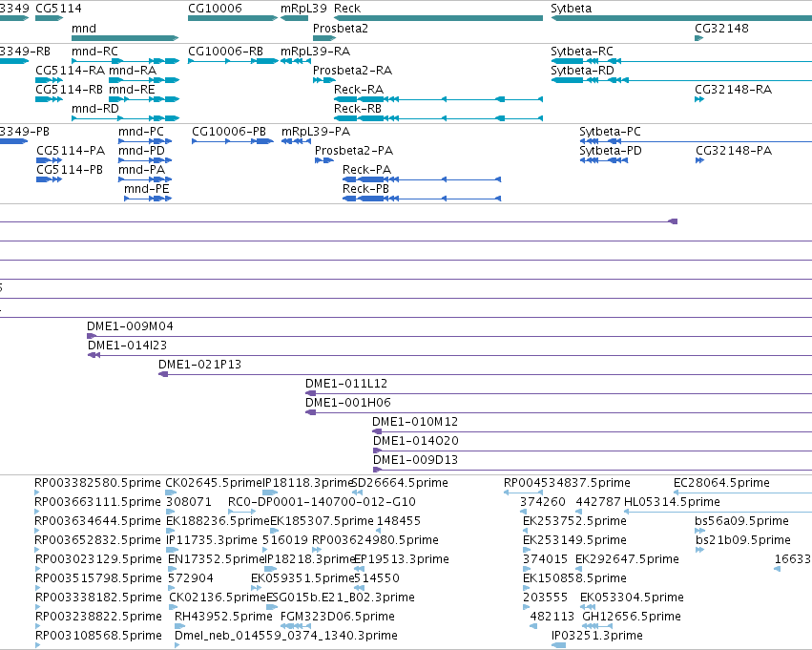
Task: Click EST bs21b09.5prime
Action: point(742,540)
